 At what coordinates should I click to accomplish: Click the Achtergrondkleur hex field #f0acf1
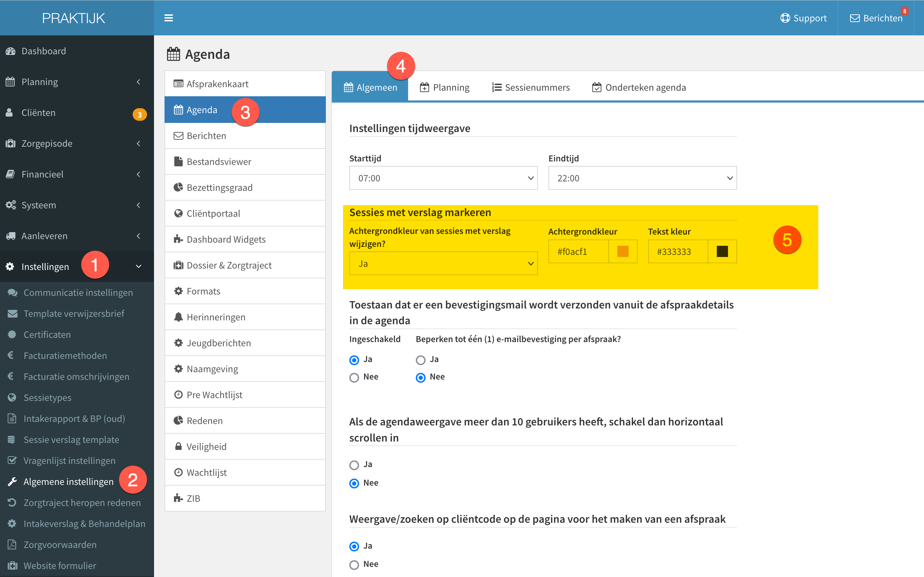(578, 251)
